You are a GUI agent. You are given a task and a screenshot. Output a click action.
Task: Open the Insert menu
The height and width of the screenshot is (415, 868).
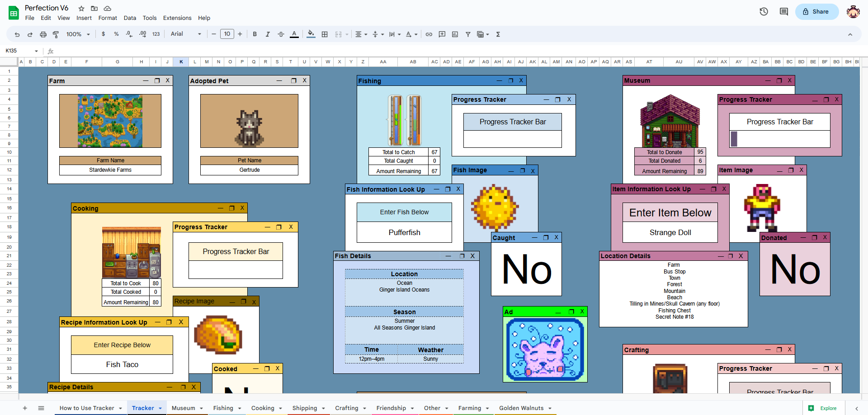click(x=84, y=18)
